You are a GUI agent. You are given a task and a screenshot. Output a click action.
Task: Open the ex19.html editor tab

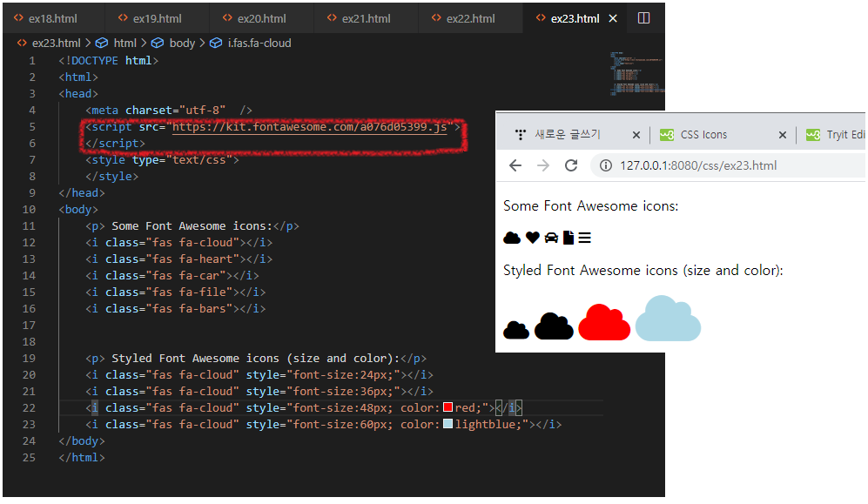point(158,18)
